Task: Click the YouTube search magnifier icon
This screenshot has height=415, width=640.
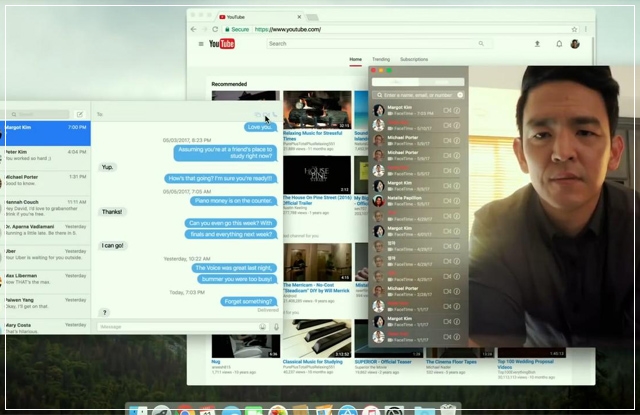Action: (481, 44)
